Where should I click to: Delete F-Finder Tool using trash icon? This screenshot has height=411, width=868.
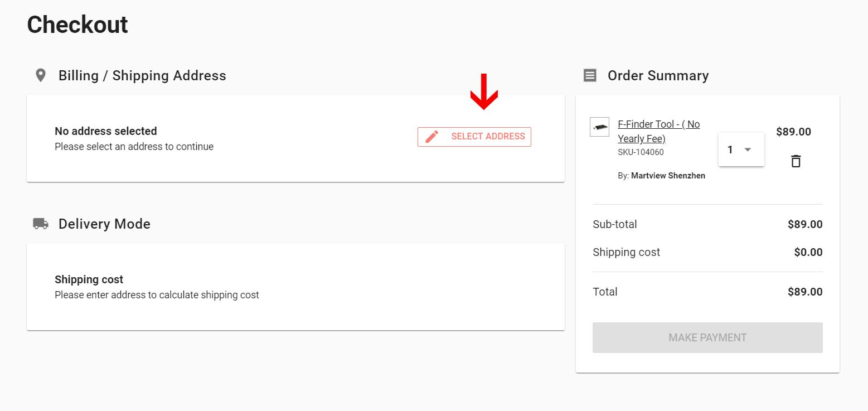click(x=796, y=161)
